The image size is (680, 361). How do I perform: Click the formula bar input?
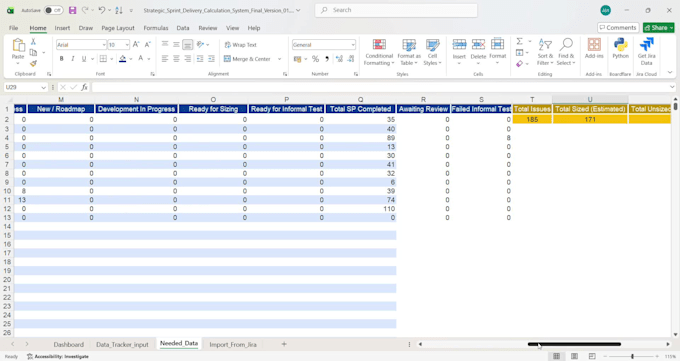point(379,87)
